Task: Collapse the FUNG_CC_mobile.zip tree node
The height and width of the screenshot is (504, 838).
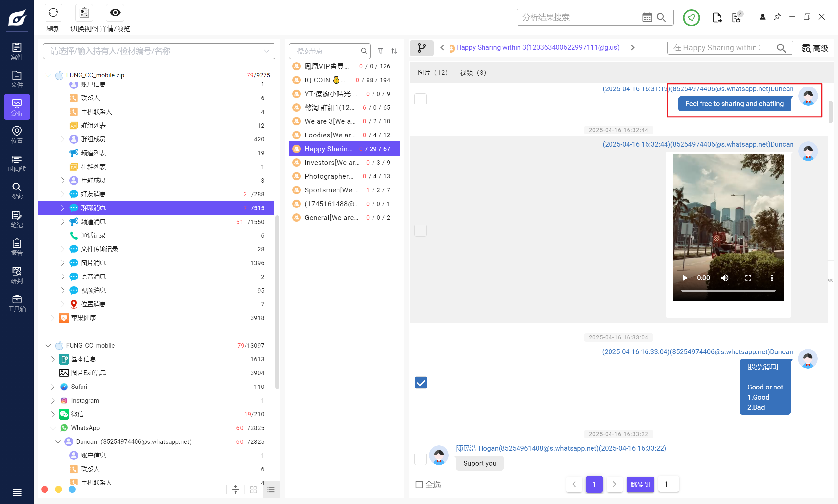Action: (48, 75)
